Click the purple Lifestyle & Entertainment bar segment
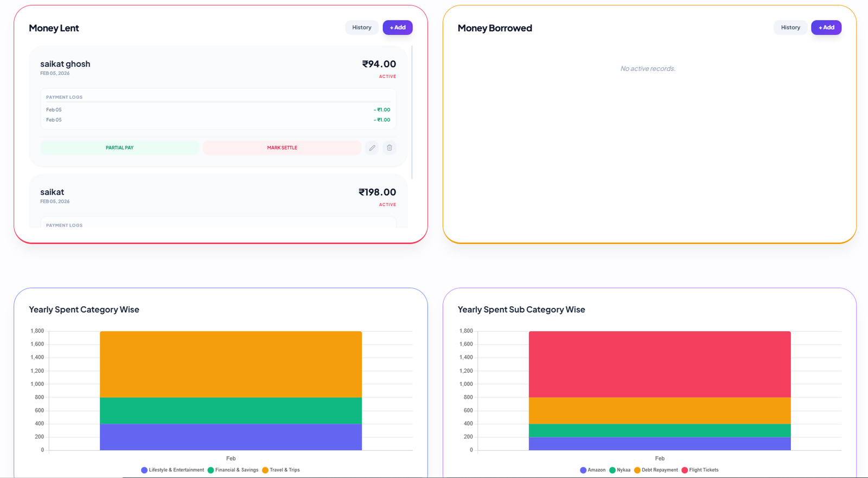Screen dimensions: 868x478 pyautogui.click(x=231, y=437)
